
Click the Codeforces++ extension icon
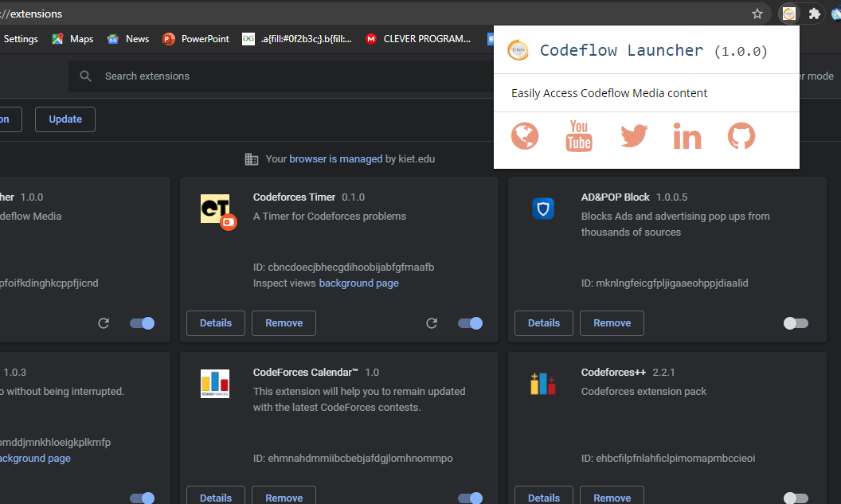tap(543, 384)
